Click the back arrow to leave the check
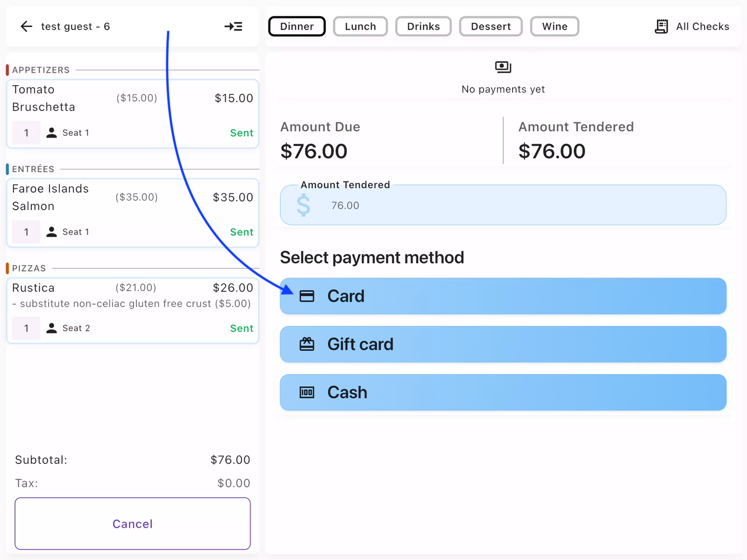This screenshot has height=560, width=747. coord(26,26)
